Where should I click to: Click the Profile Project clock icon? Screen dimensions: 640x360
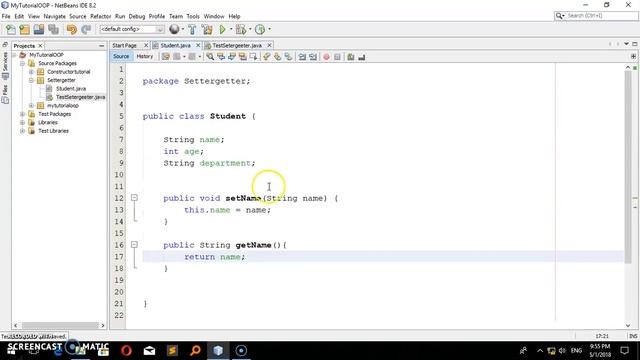pos(260,29)
